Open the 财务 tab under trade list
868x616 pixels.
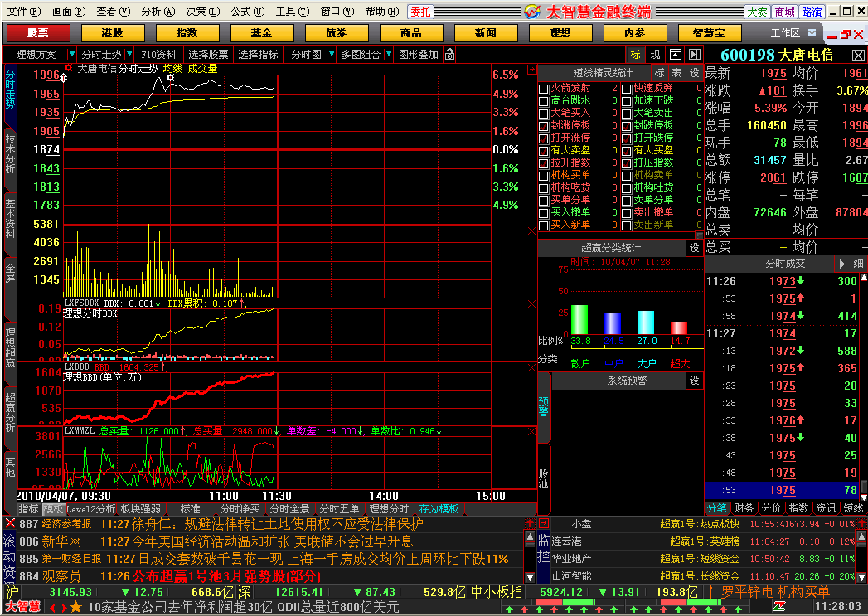pyautogui.click(x=744, y=508)
